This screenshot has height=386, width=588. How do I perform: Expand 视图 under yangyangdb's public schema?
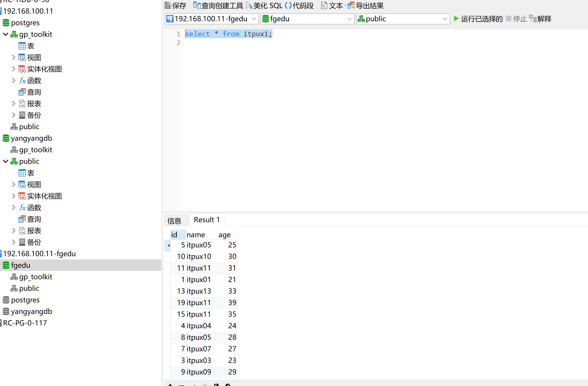[x=14, y=184]
